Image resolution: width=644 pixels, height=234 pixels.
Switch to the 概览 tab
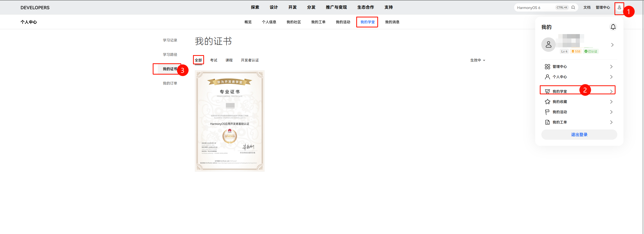[x=248, y=22]
